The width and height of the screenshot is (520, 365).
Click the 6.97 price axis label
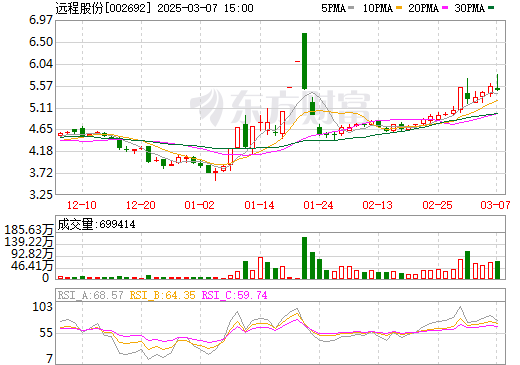pyautogui.click(x=41, y=20)
